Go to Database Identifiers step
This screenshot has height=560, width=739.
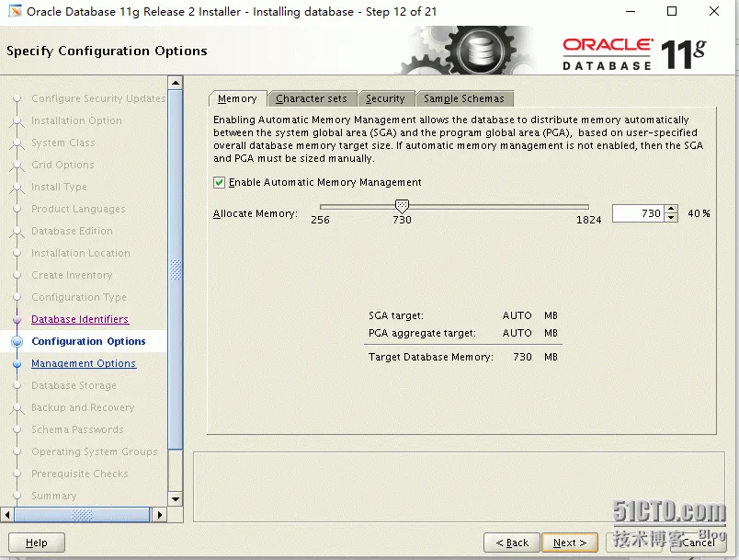pyautogui.click(x=80, y=319)
